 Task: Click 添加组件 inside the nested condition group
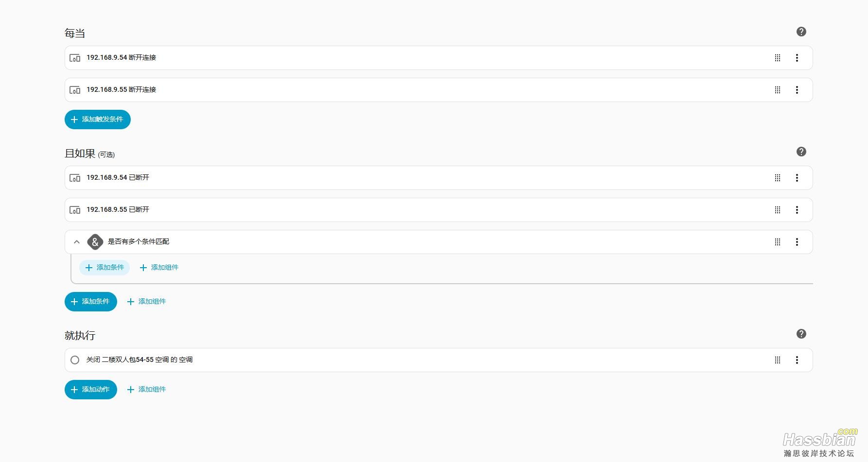159,268
